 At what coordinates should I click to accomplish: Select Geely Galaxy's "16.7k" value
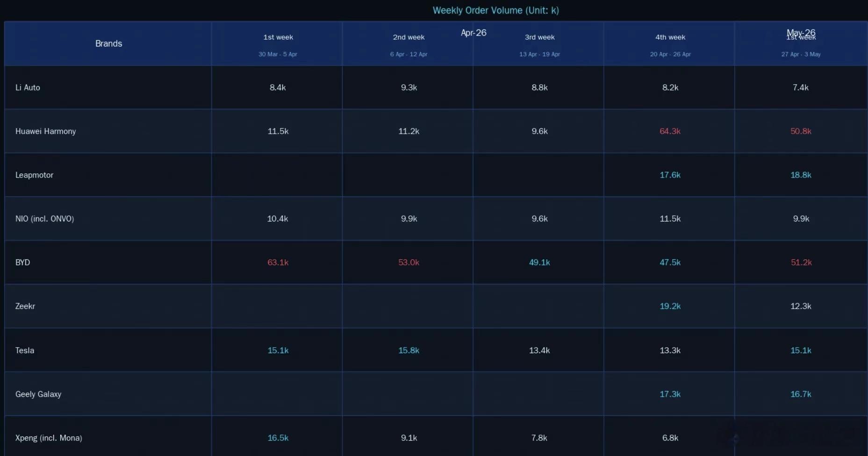(x=801, y=394)
